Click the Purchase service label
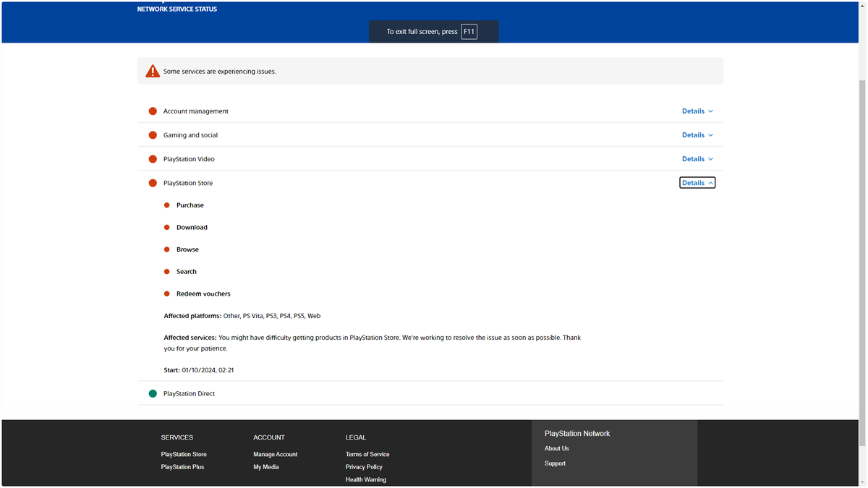 [x=190, y=205]
